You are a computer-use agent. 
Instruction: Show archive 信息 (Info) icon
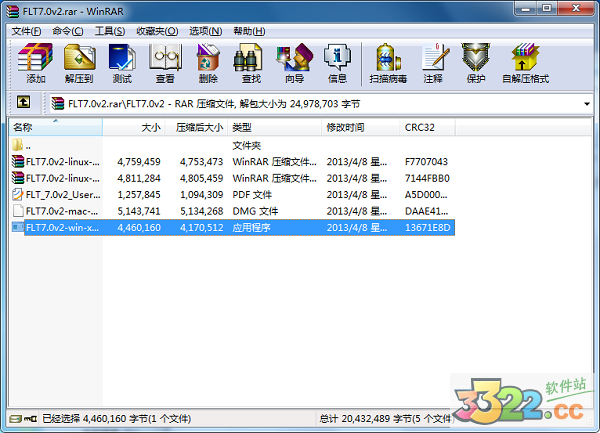(337, 57)
